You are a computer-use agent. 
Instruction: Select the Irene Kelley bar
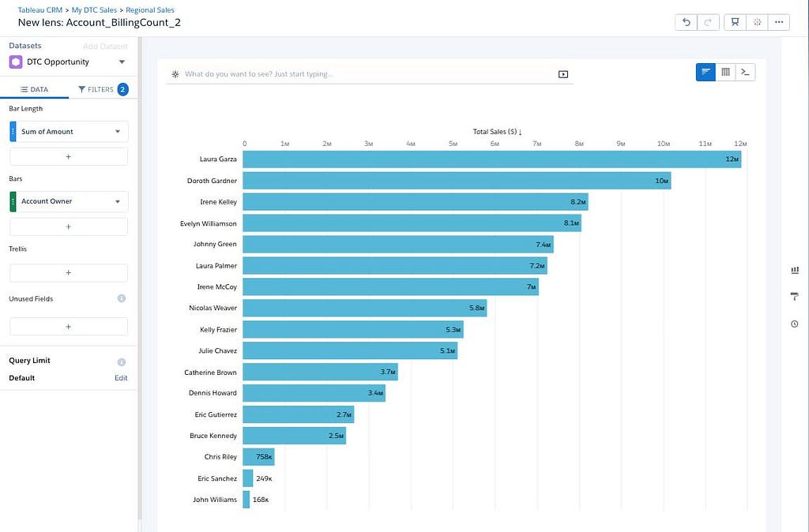click(x=416, y=202)
